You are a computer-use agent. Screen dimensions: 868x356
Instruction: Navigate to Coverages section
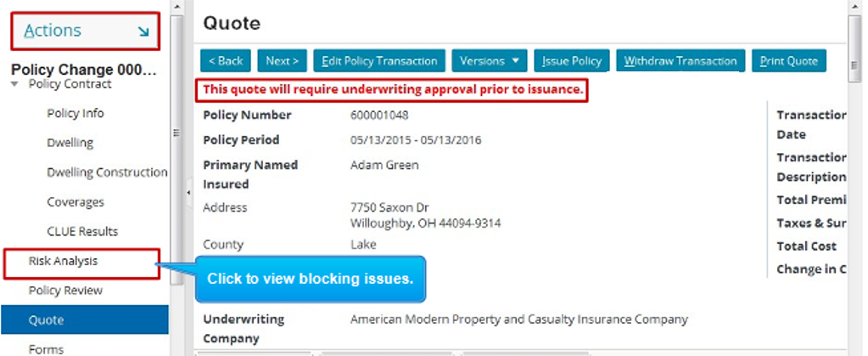tap(76, 202)
